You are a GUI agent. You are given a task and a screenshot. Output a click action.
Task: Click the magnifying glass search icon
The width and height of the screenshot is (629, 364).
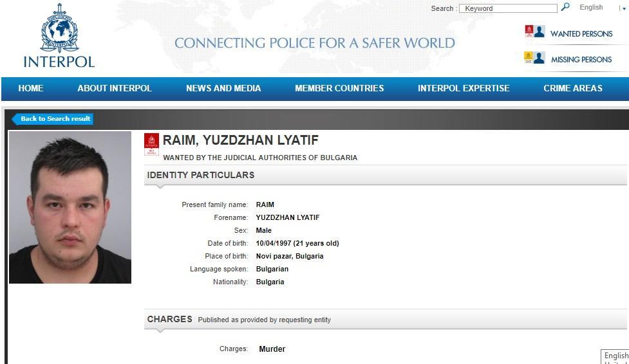[565, 7]
